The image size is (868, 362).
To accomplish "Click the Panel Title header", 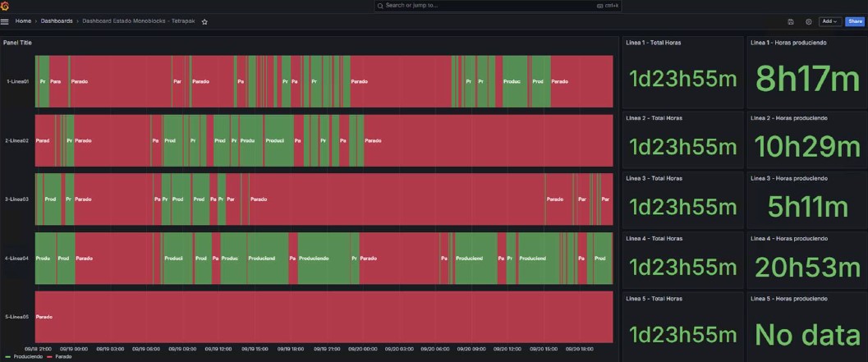I will coord(17,43).
